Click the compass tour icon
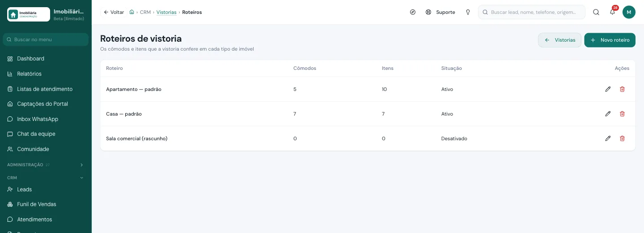The width and height of the screenshot is (644, 233). (413, 12)
